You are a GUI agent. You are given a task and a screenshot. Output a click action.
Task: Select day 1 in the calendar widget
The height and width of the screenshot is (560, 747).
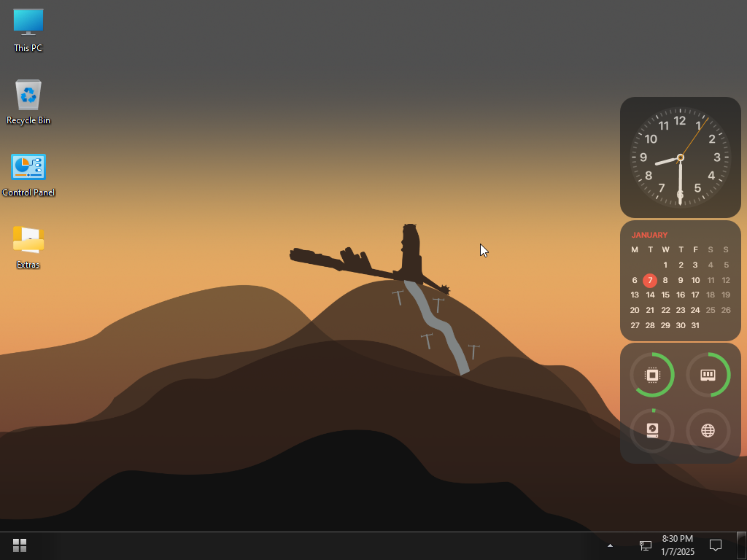[x=665, y=265]
